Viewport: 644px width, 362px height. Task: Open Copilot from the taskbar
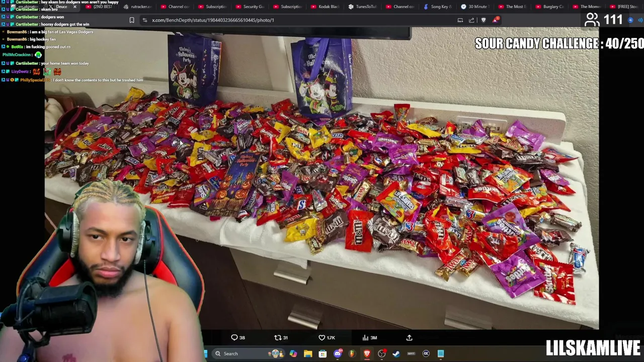coord(293,353)
